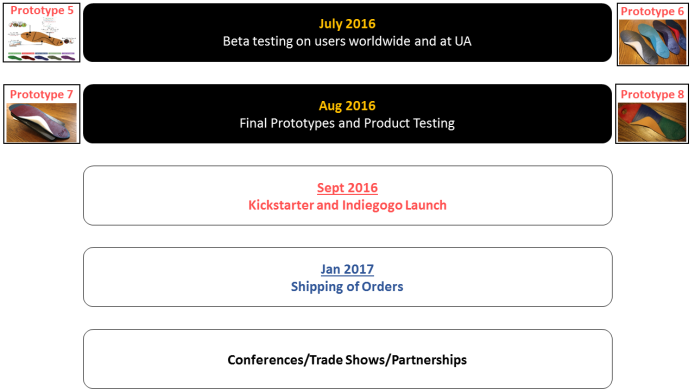Select the black Aug 2016 timeline box
Screen dimensions: 695x391
pos(348,114)
